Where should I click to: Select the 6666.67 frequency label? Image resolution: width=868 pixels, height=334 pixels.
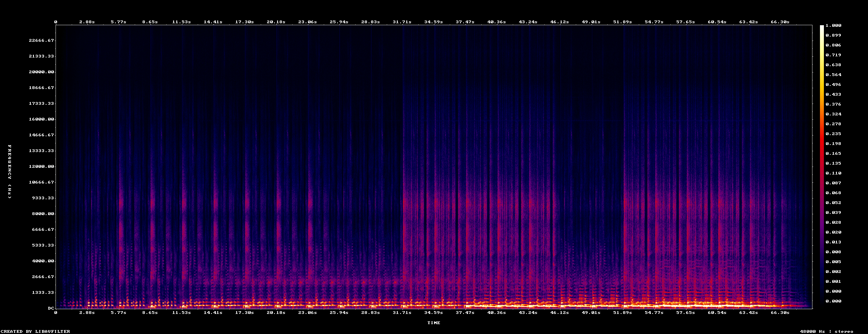click(43, 230)
